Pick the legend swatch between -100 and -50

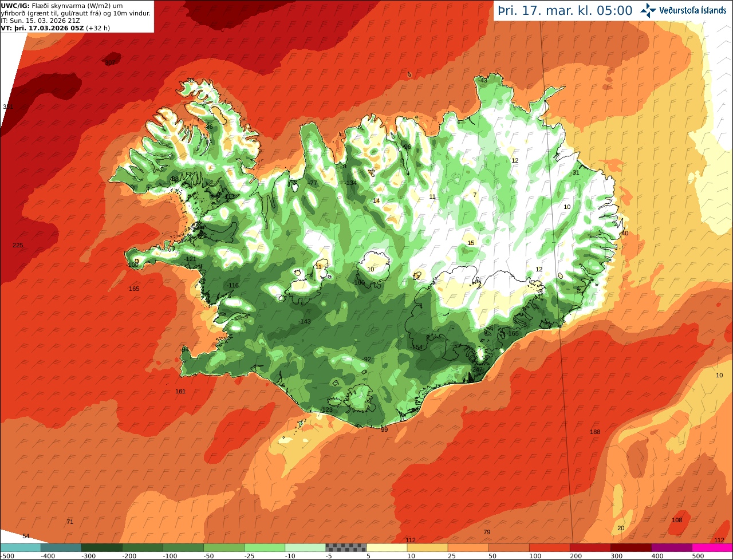click(183, 547)
